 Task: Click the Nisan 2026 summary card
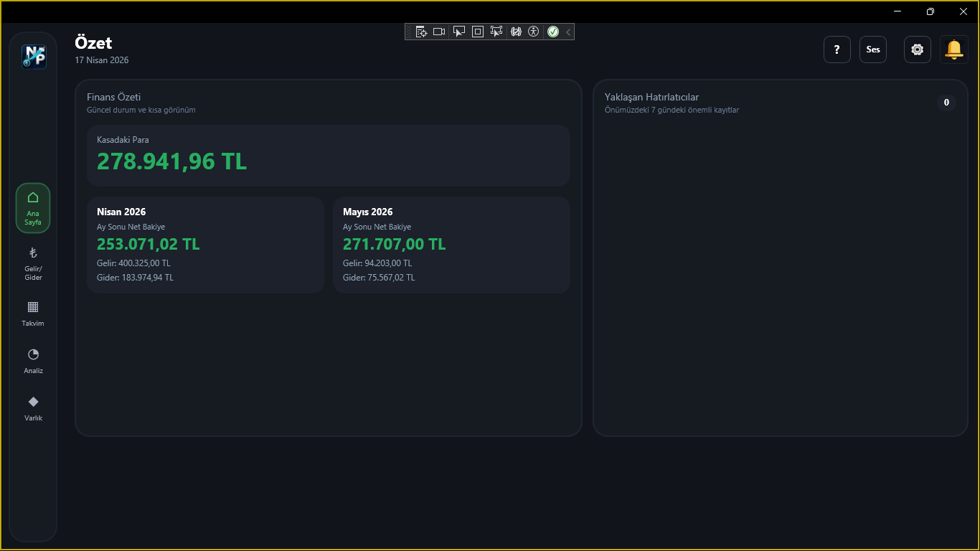tap(205, 245)
